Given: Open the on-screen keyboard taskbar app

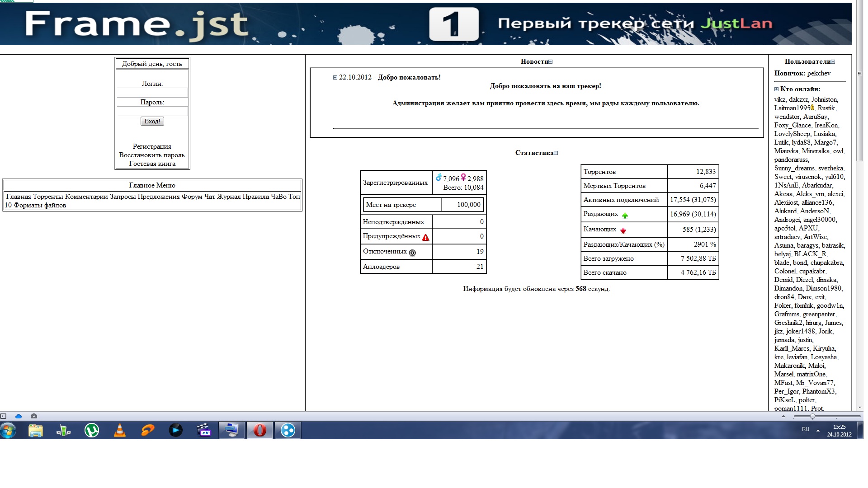Looking at the screenshot, I should [x=232, y=430].
